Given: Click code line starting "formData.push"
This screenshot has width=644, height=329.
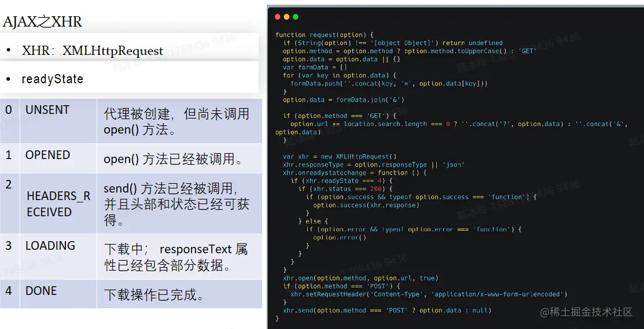Looking at the screenshot, I should coord(389,83).
